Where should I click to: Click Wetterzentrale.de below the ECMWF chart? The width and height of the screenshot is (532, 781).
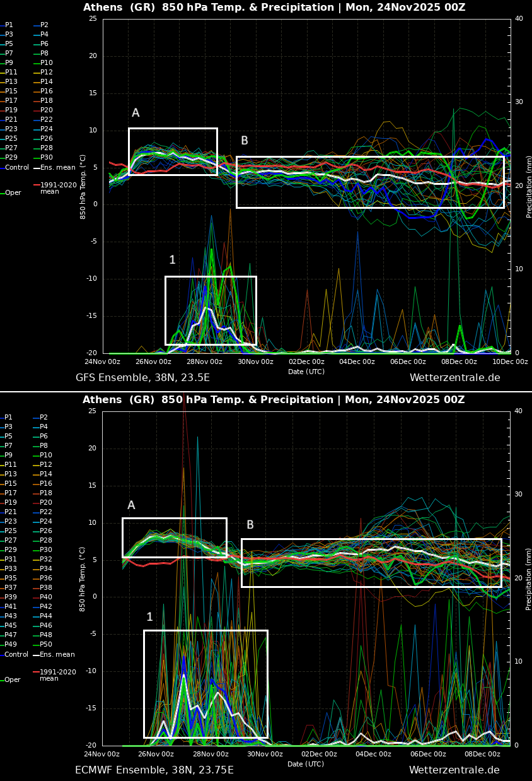[x=454, y=770]
